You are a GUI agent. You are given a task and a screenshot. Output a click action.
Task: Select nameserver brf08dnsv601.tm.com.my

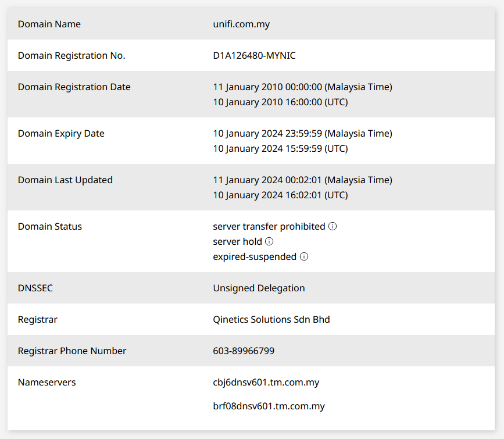tap(269, 406)
